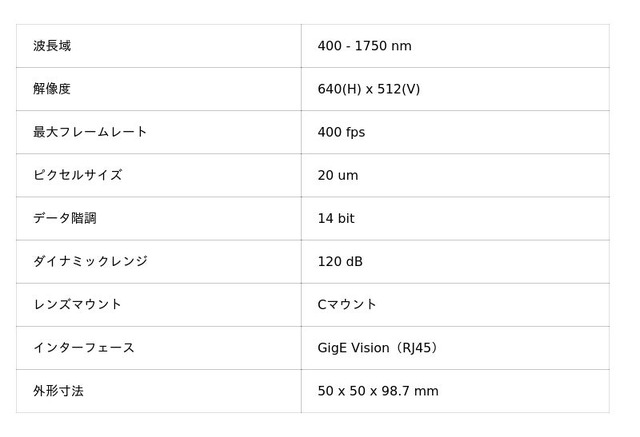Click the 最大フレームレート label

[90, 132]
